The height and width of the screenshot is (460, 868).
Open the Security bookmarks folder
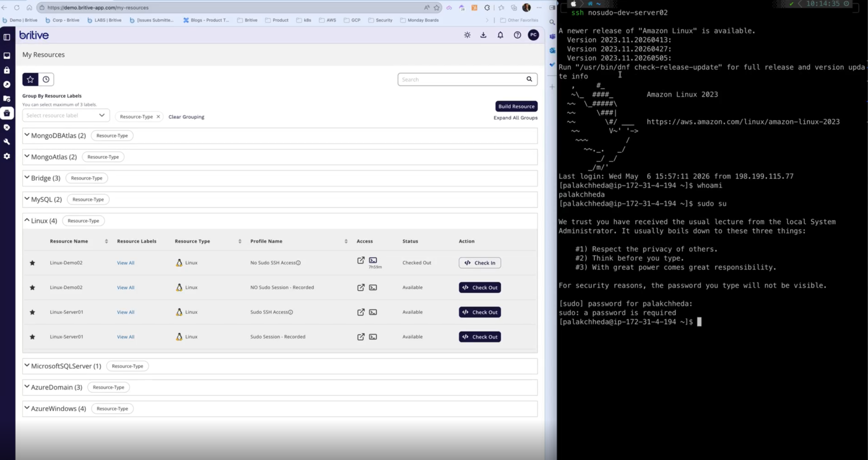380,20
